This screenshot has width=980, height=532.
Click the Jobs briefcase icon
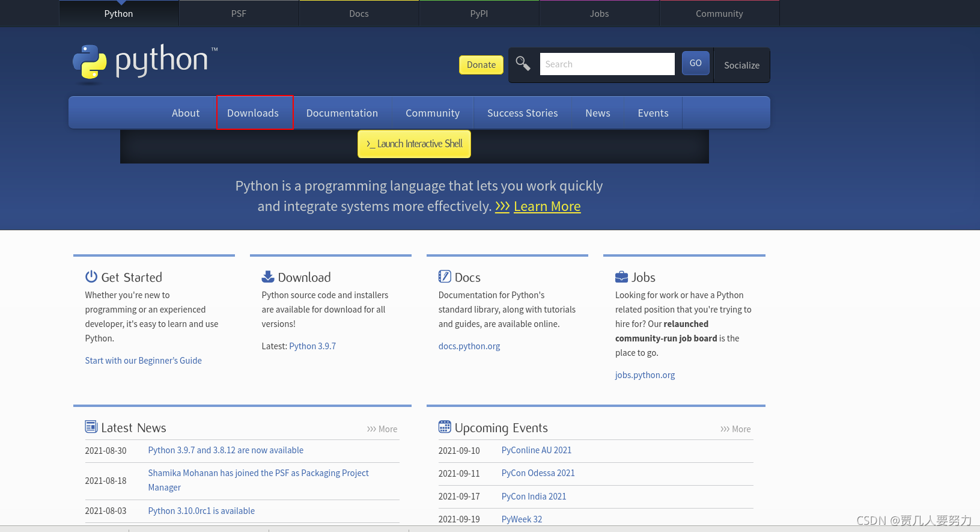pyautogui.click(x=621, y=277)
